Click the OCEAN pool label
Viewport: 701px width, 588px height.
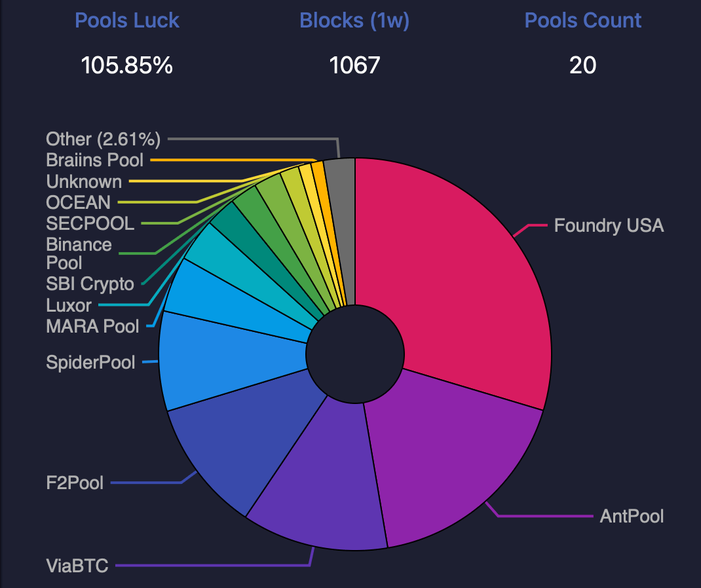coord(78,202)
